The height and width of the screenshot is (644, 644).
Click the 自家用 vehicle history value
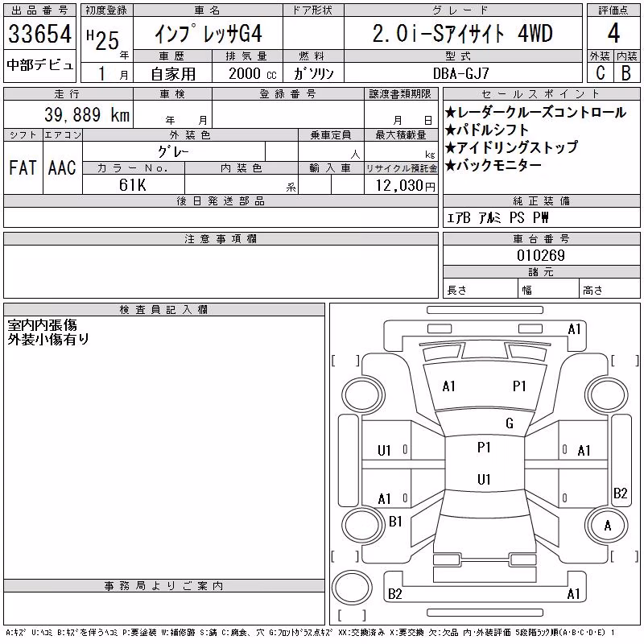click(173, 74)
